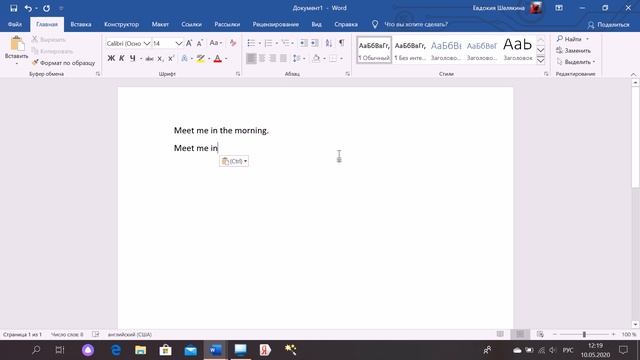Align text to the right
Screen dimensions: 640x360
[273, 58]
